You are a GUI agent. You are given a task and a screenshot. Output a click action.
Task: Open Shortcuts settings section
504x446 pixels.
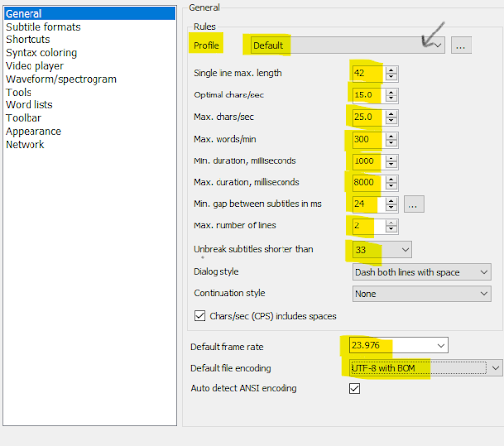click(28, 39)
